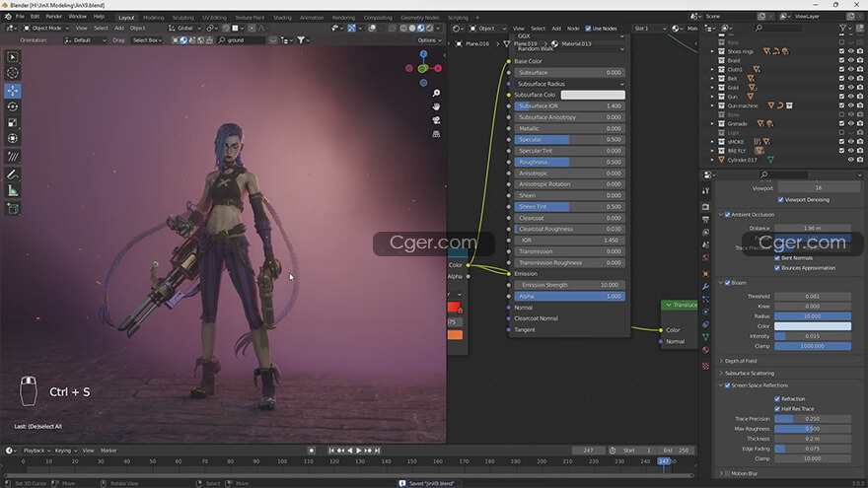Switch to Geometry Nodes workspace tab
868x488 pixels.
tap(419, 18)
